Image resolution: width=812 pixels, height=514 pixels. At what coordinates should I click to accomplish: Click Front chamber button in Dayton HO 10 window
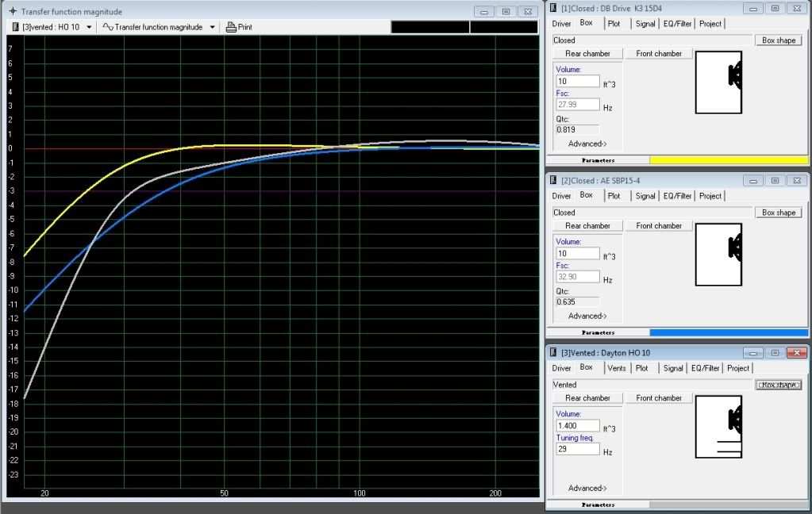coord(659,398)
